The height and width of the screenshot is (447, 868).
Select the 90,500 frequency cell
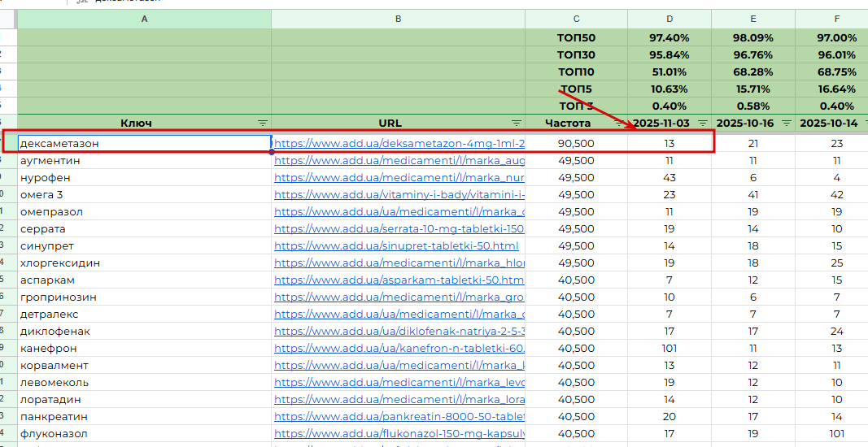(576, 143)
